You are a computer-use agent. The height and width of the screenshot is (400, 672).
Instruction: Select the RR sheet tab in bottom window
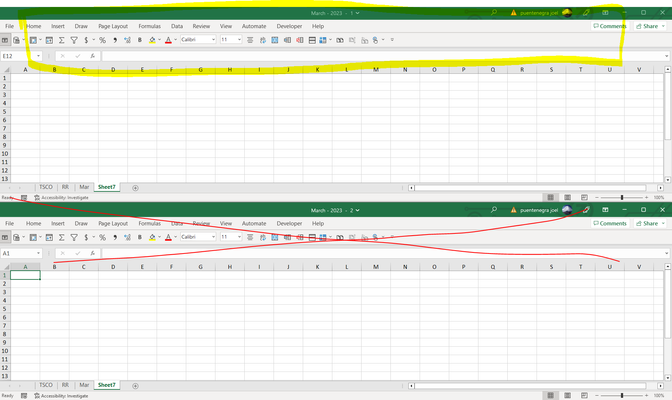pos(65,385)
